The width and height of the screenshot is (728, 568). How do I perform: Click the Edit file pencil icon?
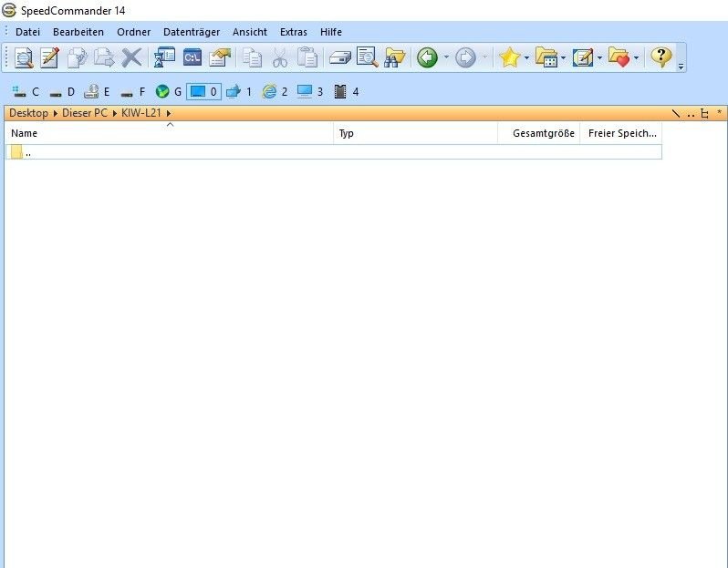49,58
